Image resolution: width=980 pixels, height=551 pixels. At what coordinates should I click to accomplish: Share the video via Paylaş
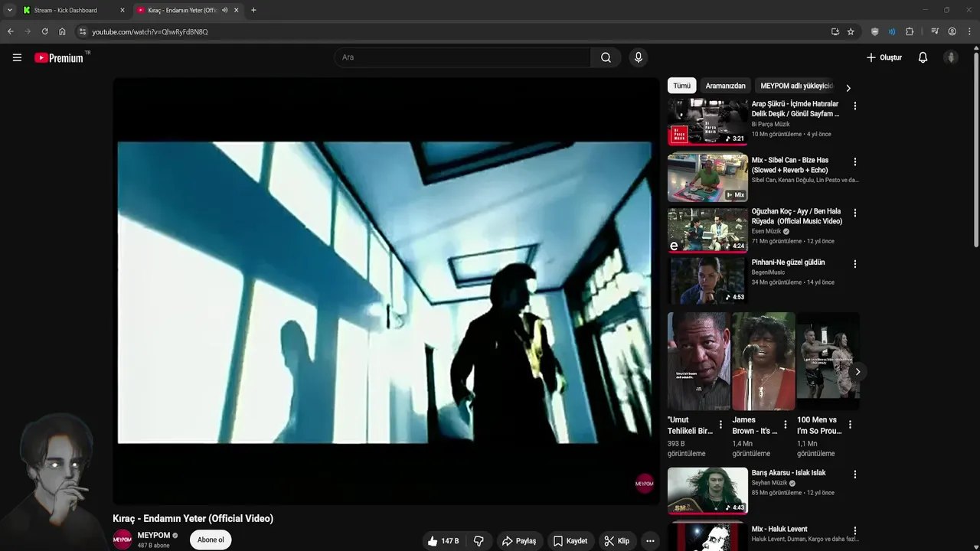(x=518, y=541)
